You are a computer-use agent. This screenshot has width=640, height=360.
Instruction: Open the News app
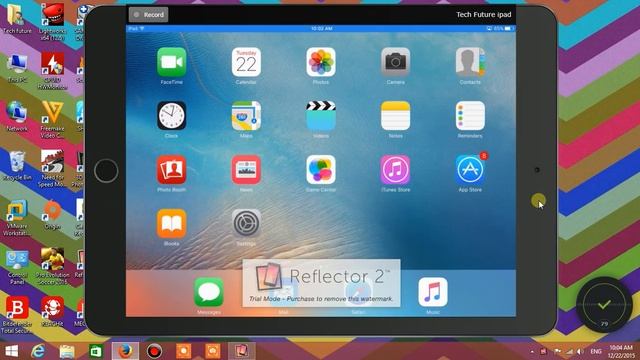coord(246,170)
